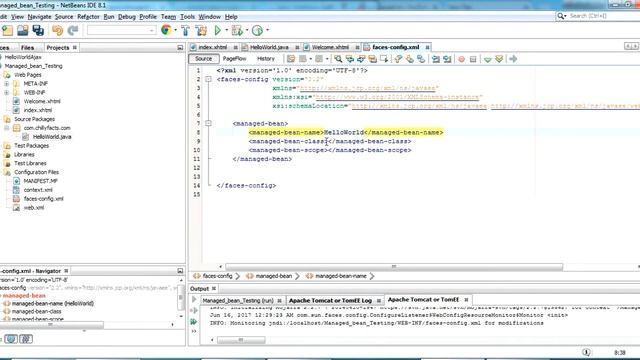The image size is (640, 360).
Task: Click the editor horizontal scrollbar
Action: coord(394,267)
